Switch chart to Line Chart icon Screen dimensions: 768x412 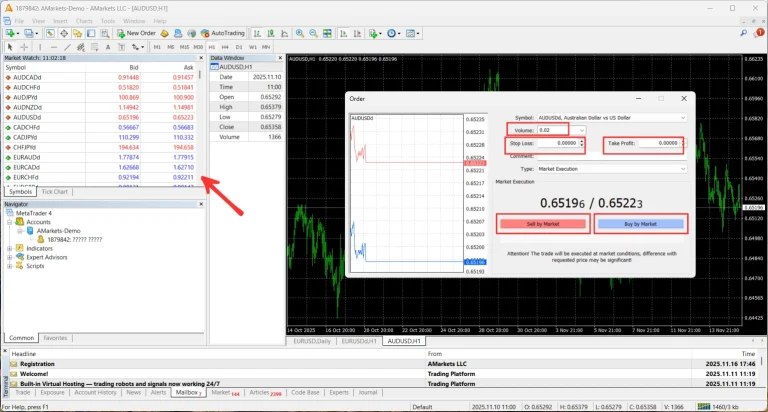point(284,33)
